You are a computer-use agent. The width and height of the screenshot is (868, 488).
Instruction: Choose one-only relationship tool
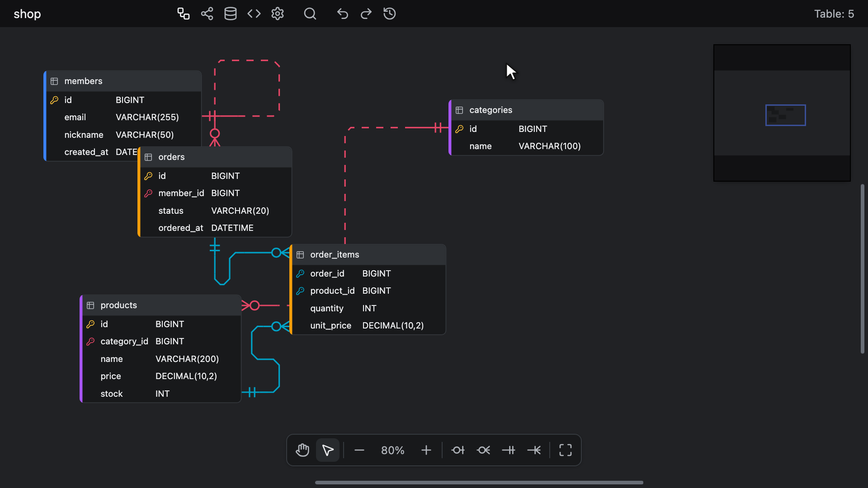pyautogui.click(x=509, y=450)
